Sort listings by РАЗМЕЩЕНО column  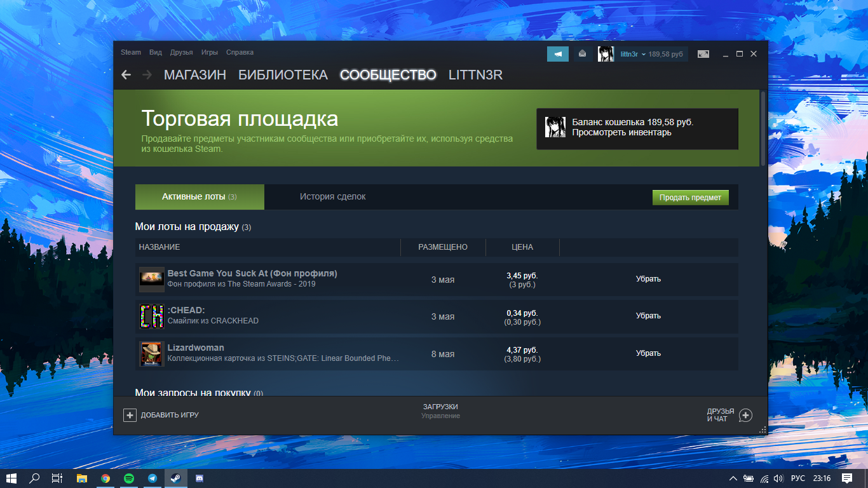tap(443, 247)
